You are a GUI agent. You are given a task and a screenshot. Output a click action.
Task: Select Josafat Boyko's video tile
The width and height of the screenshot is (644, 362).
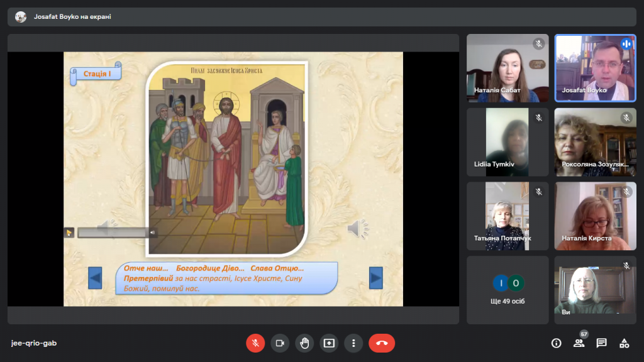click(x=595, y=68)
